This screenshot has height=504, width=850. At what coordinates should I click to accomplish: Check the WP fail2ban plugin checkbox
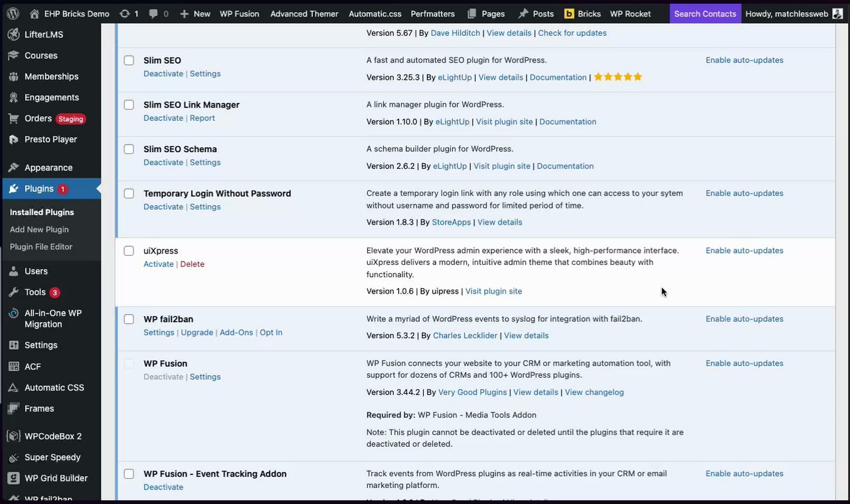point(129,319)
